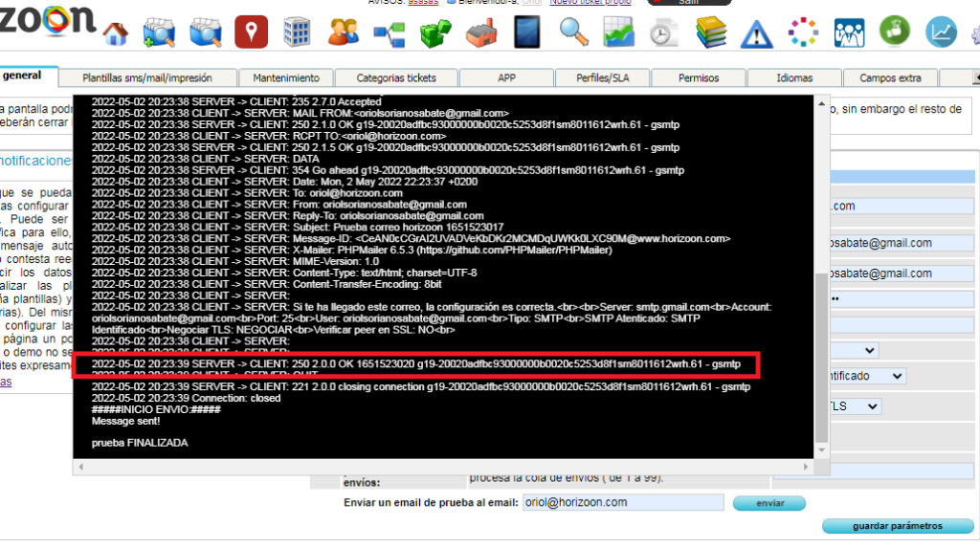Click the 'X-Mailer: PHPMailer 6.5.3' log line
Screen dimensions: 980x547
point(352,251)
